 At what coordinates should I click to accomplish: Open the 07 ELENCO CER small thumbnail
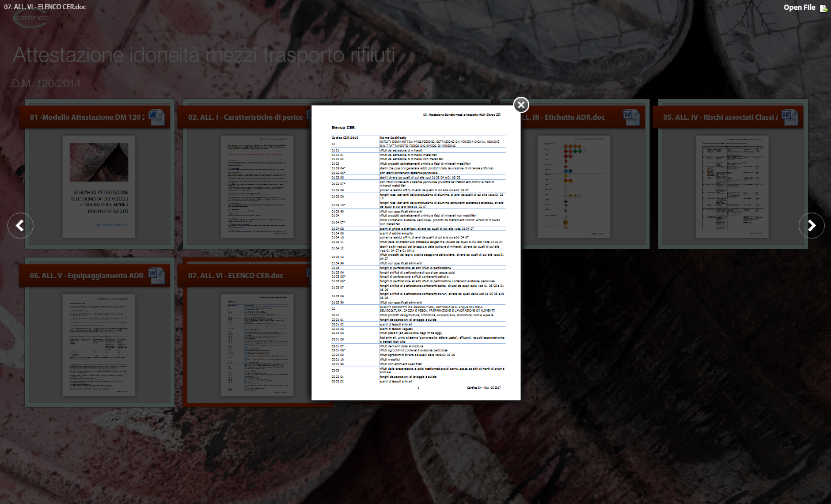[257, 345]
